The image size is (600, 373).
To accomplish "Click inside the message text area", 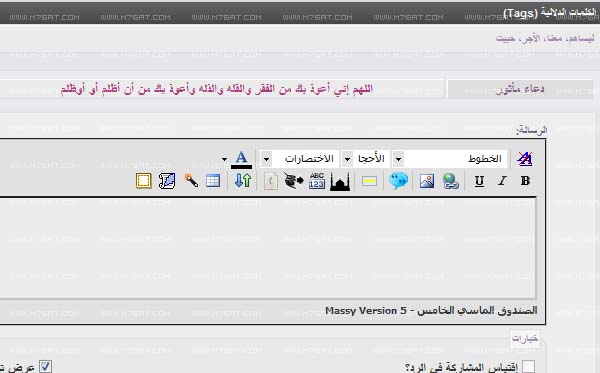I will (268, 248).
